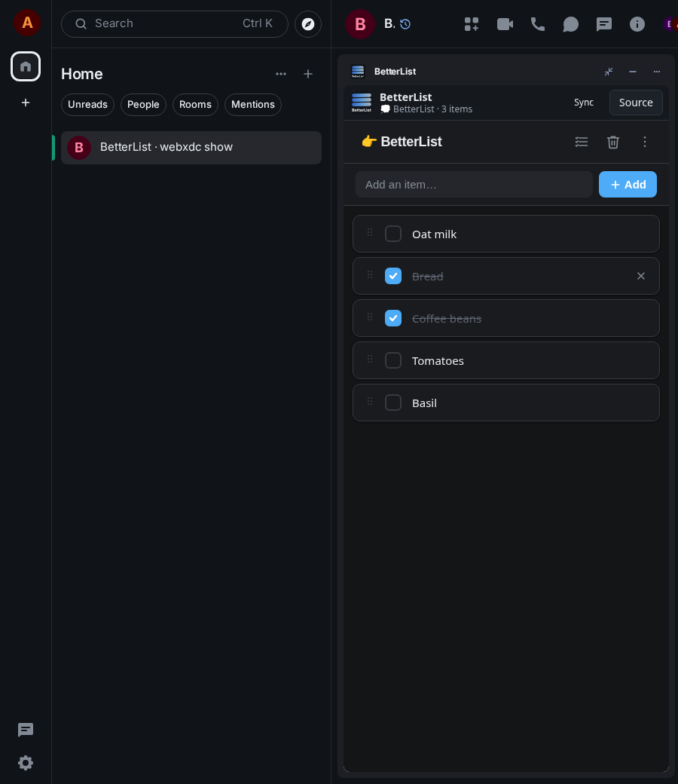The height and width of the screenshot is (784, 678).
Task: Click the trash icon in BetterList toolbar
Action: point(613,142)
